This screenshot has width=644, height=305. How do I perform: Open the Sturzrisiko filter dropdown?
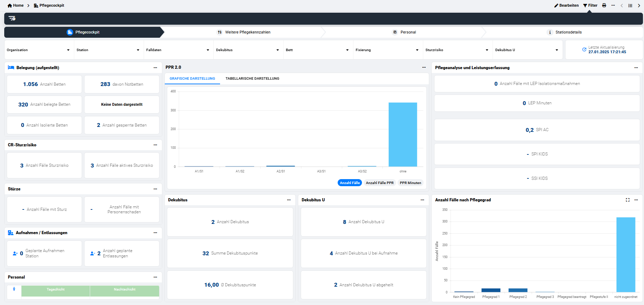click(457, 50)
